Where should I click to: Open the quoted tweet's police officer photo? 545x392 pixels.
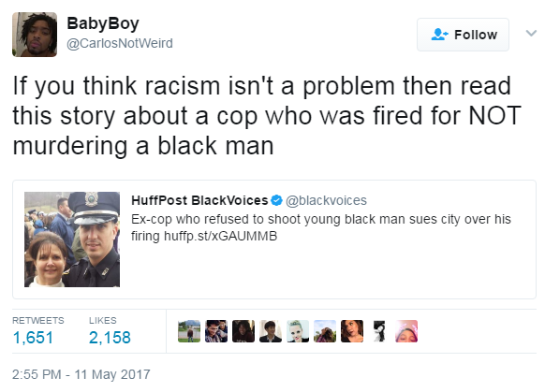(72, 240)
